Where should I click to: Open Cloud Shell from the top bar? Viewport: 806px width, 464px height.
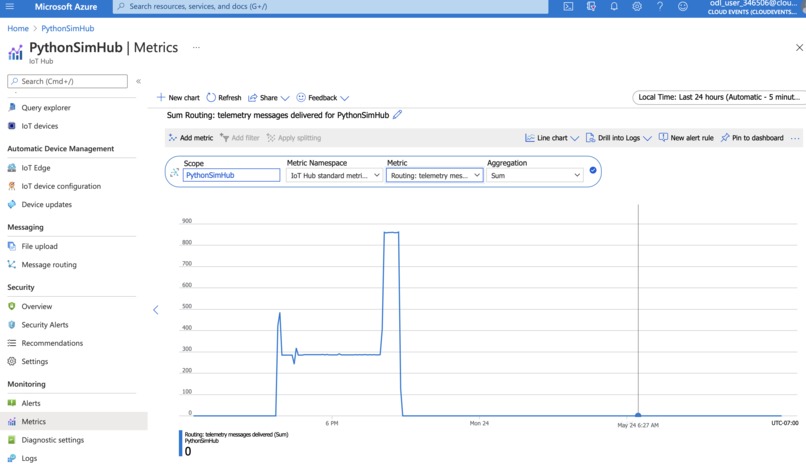(568, 7)
